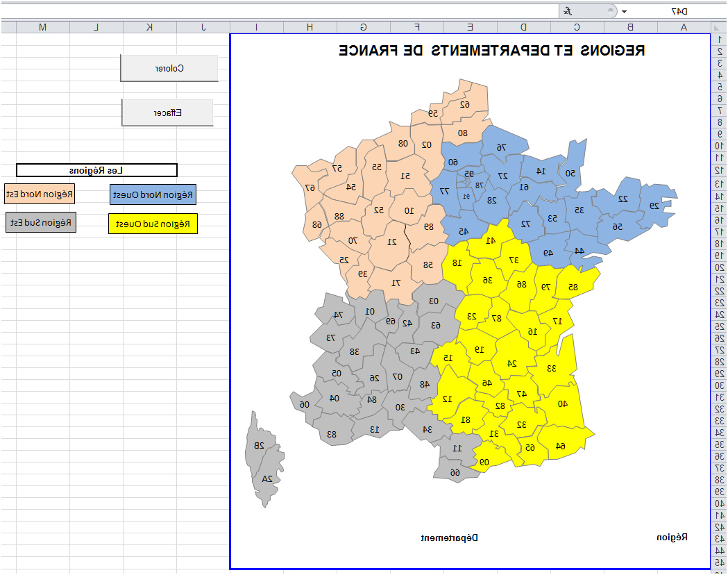Click the Select All corner of the sheet
Screen dimensions: 728x575
coord(718,27)
